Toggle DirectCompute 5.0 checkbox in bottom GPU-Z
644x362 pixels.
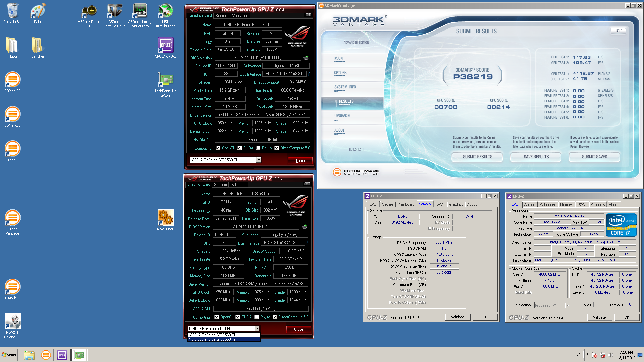(x=275, y=317)
